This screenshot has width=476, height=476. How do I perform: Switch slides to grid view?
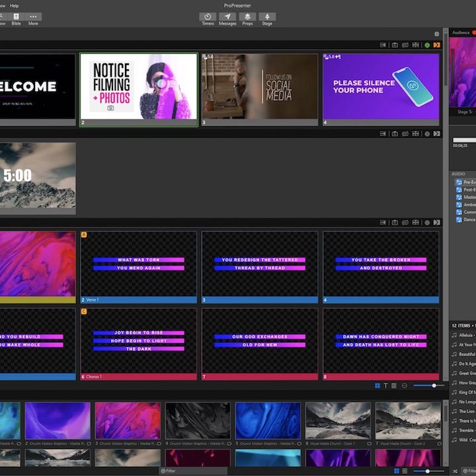click(377, 385)
